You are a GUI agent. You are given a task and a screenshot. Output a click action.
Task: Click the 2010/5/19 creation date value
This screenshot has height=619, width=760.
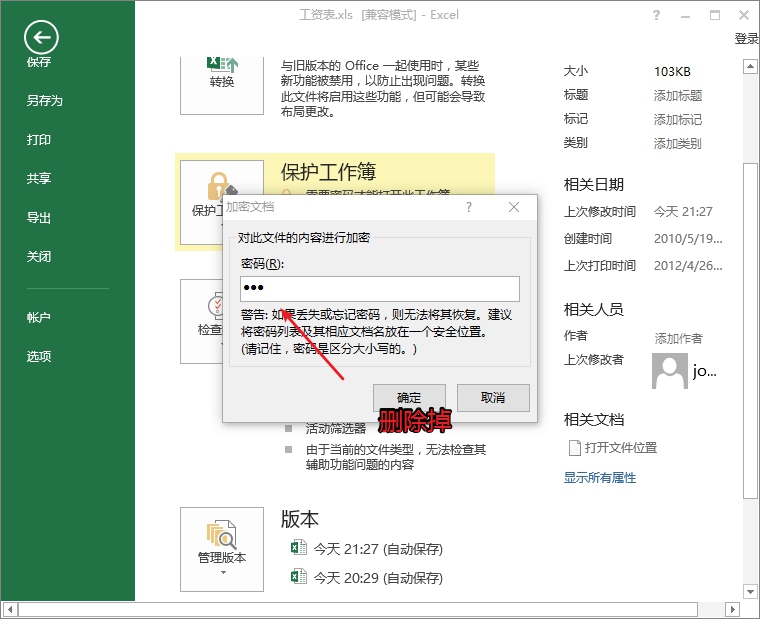pos(688,238)
